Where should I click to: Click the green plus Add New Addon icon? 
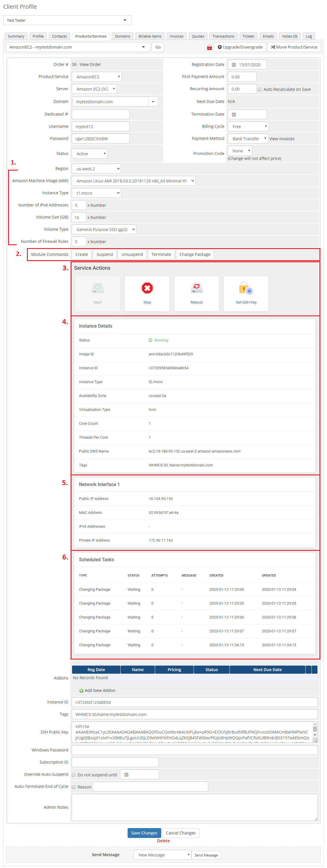point(81,691)
